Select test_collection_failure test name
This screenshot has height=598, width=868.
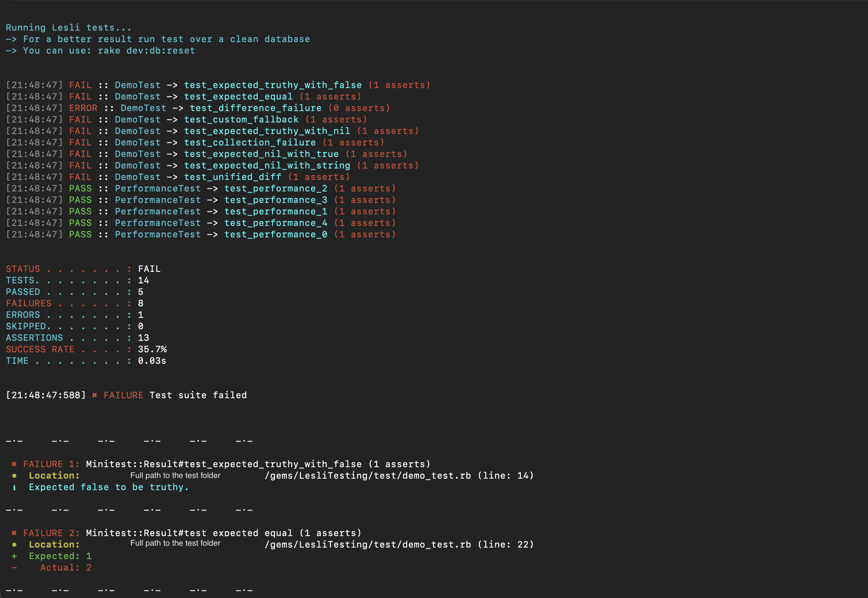250,142
